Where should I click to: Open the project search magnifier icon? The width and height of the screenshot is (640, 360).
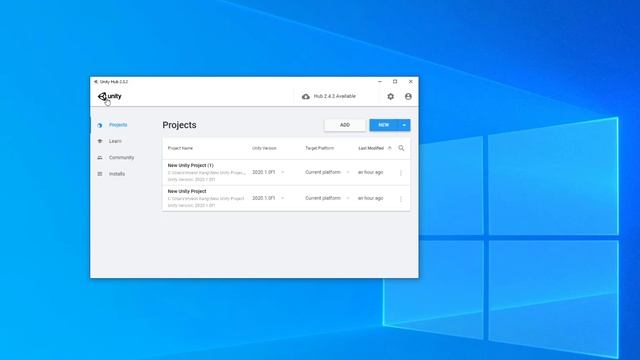[401, 148]
